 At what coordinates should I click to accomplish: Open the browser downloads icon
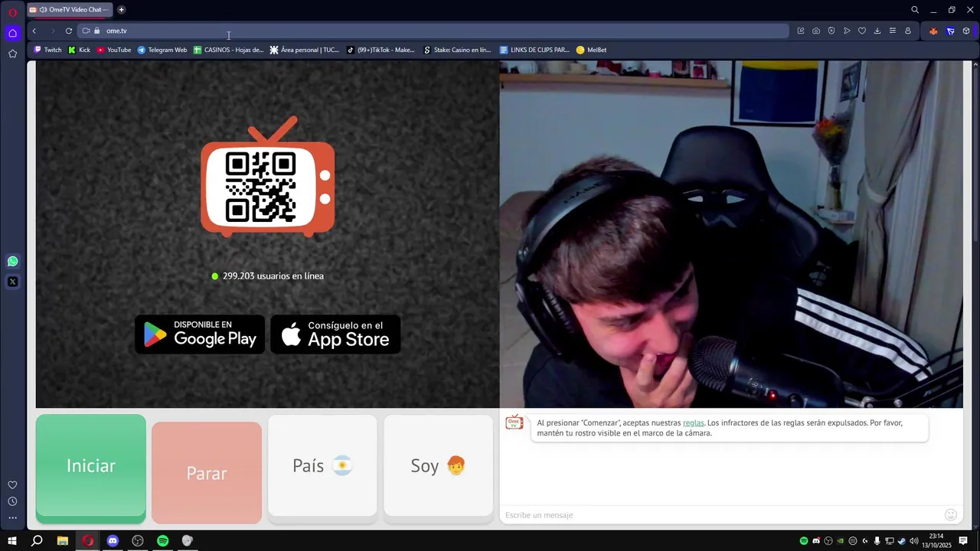coord(877,31)
